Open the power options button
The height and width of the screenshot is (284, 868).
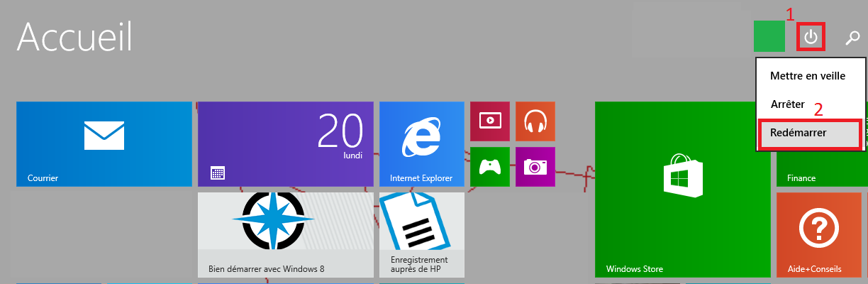click(811, 37)
